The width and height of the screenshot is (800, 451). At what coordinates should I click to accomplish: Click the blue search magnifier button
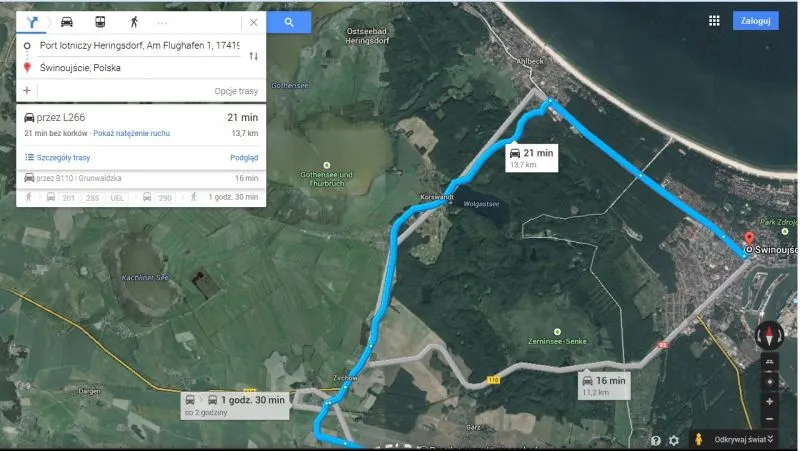pyautogui.click(x=289, y=22)
